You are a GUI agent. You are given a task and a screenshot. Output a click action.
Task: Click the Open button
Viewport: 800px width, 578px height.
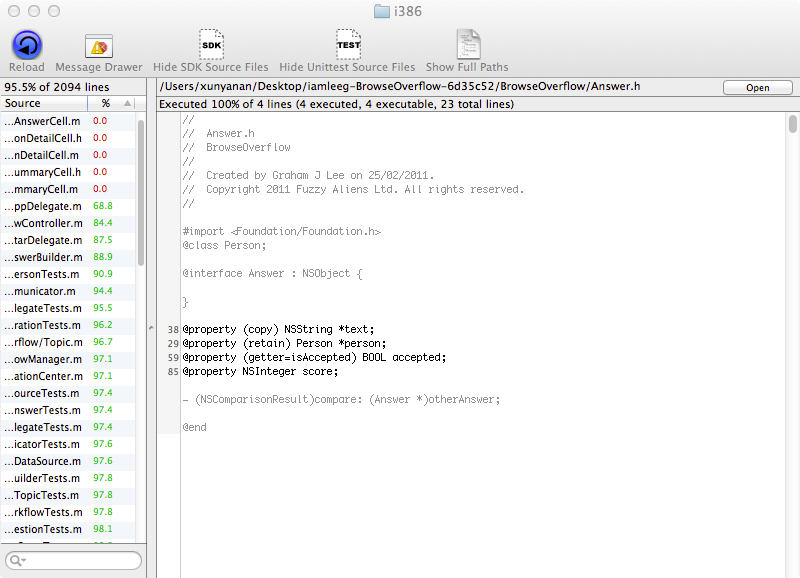pyautogui.click(x=758, y=88)
